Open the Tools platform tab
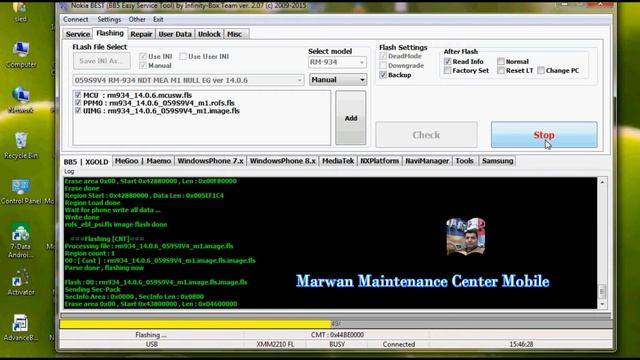The height and width of the screenshot is (360, 640). [464, 161]
